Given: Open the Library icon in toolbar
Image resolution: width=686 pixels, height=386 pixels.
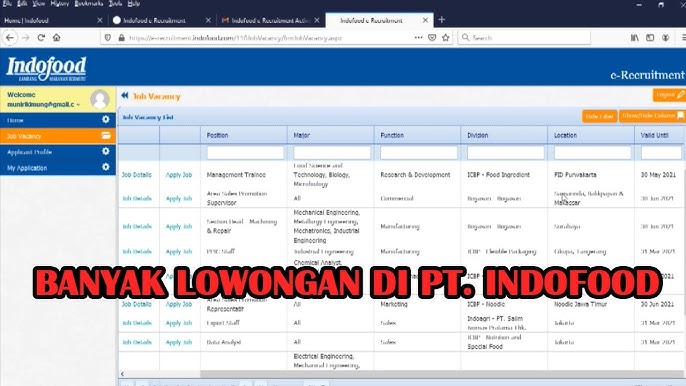Looking at the screenshot, I should click(635, 38).
